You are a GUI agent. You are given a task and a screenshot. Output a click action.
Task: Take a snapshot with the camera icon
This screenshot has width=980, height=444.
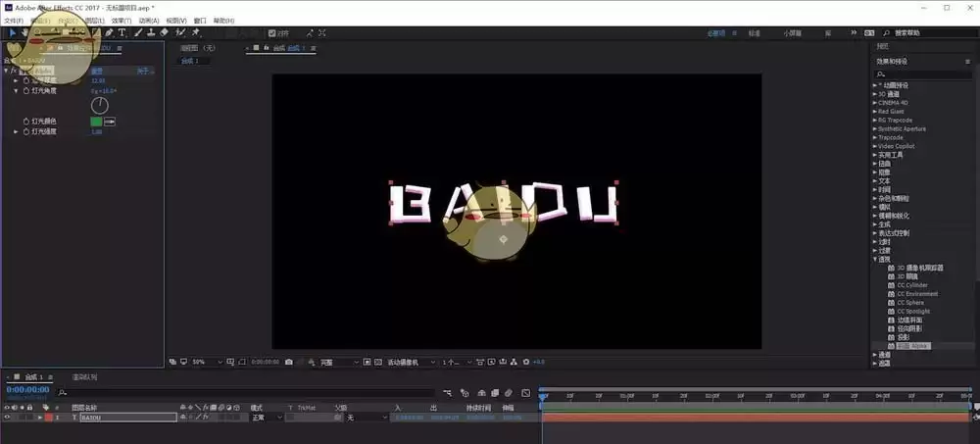coord(289,362)
